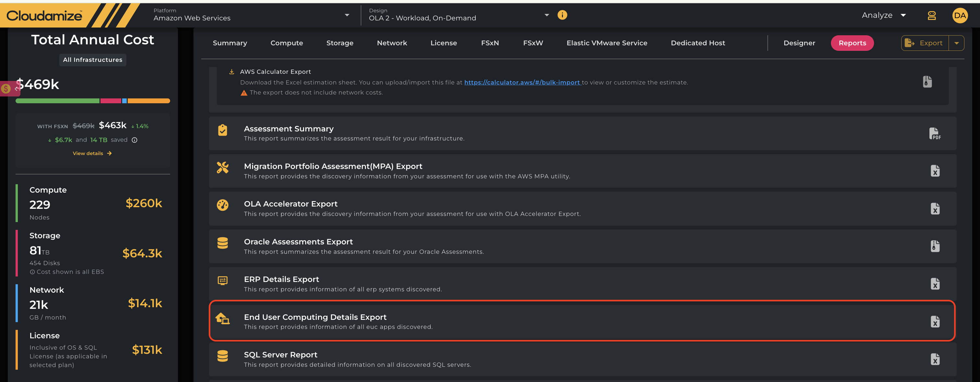Download the Oracle Assessments Export zip icon

click(935, 246)
